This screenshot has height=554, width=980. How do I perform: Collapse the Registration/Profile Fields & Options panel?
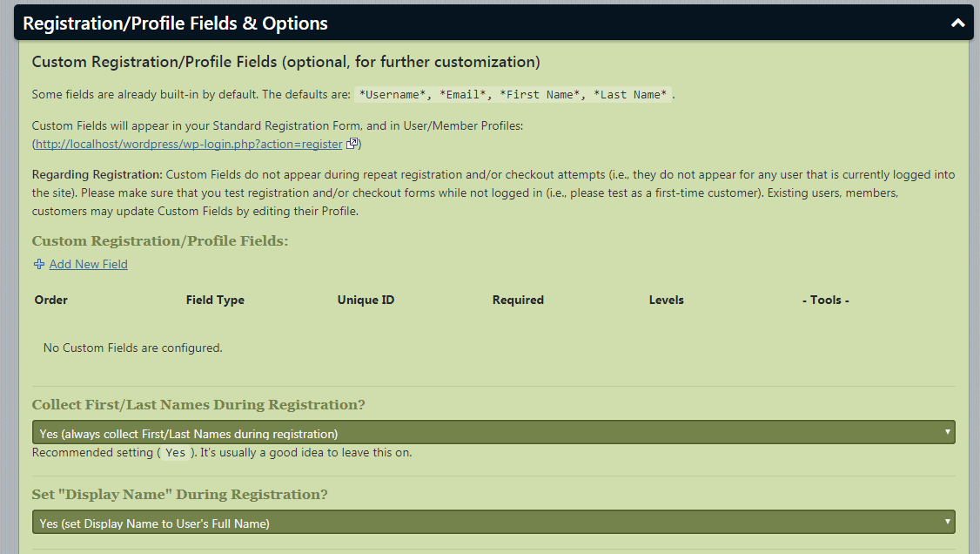[957, 23]
